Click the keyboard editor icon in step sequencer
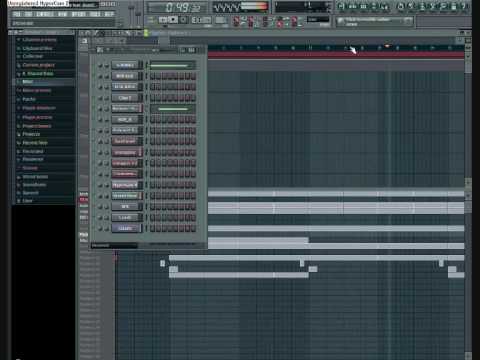 click(183, 50)
